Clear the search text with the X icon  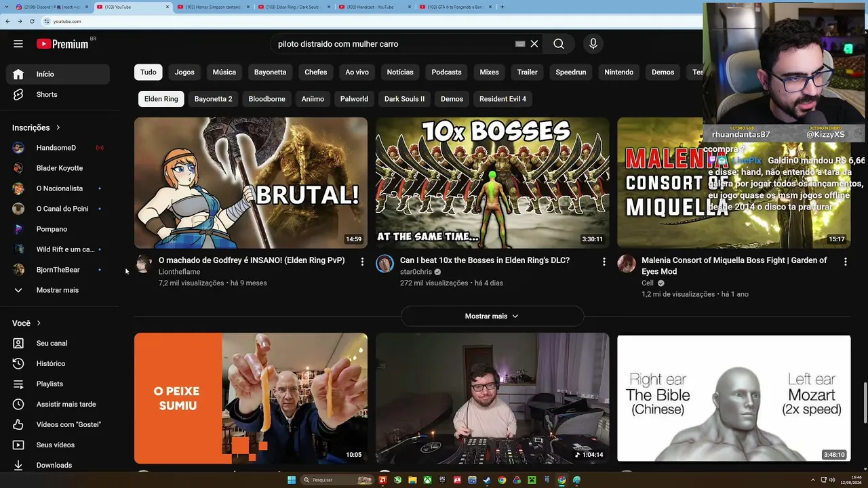534,44
